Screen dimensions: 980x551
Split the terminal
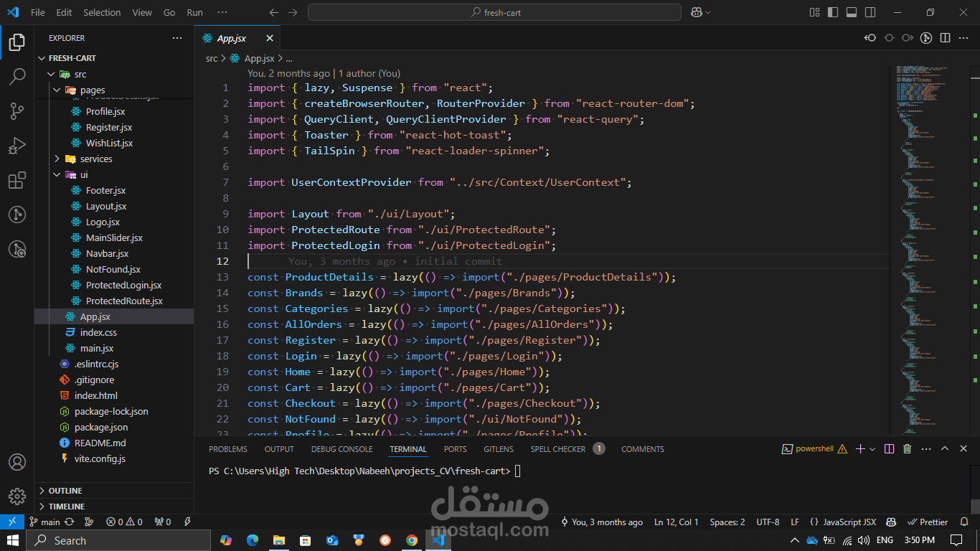[889, 449]
